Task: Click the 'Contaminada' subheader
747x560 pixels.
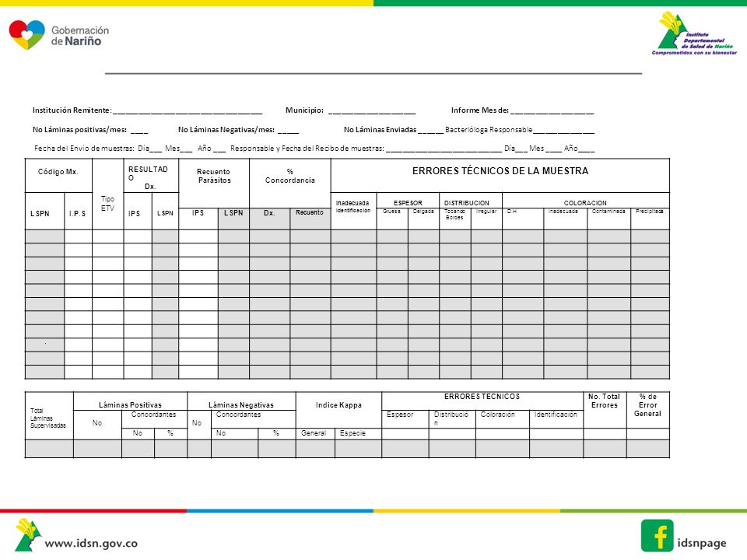Action: (x=608, y=211)
